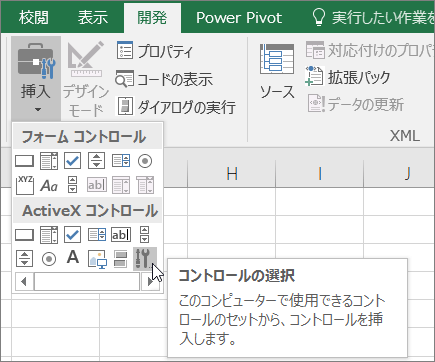This screenshot has width=435, height=362.
Task: Insert ActiveX text box (abl)
Action: point(121,235)
